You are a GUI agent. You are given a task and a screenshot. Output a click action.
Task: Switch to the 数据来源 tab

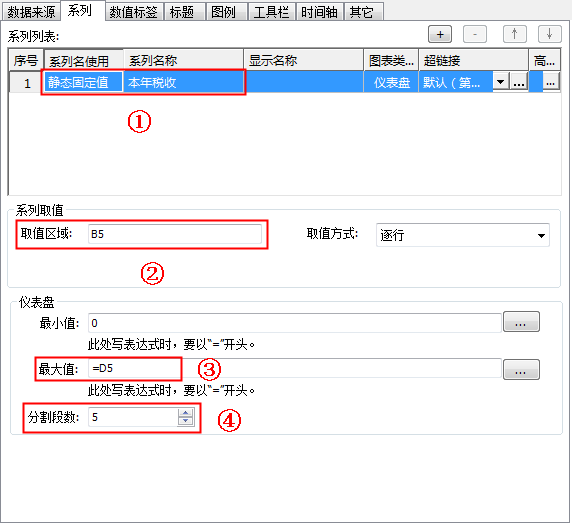pos(31,11)
